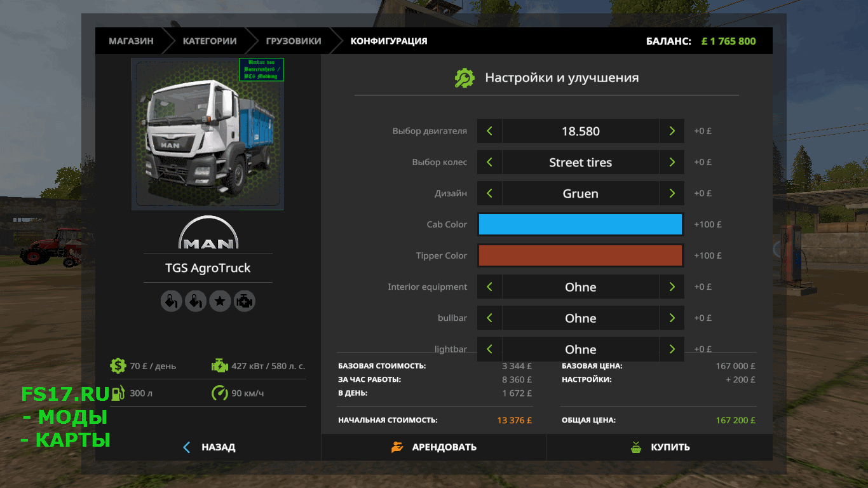The height and width of the screenshot is (488, 868).
Task: Click the 427 кВт / 580 л. с. power text
Action: coord(268,366)
